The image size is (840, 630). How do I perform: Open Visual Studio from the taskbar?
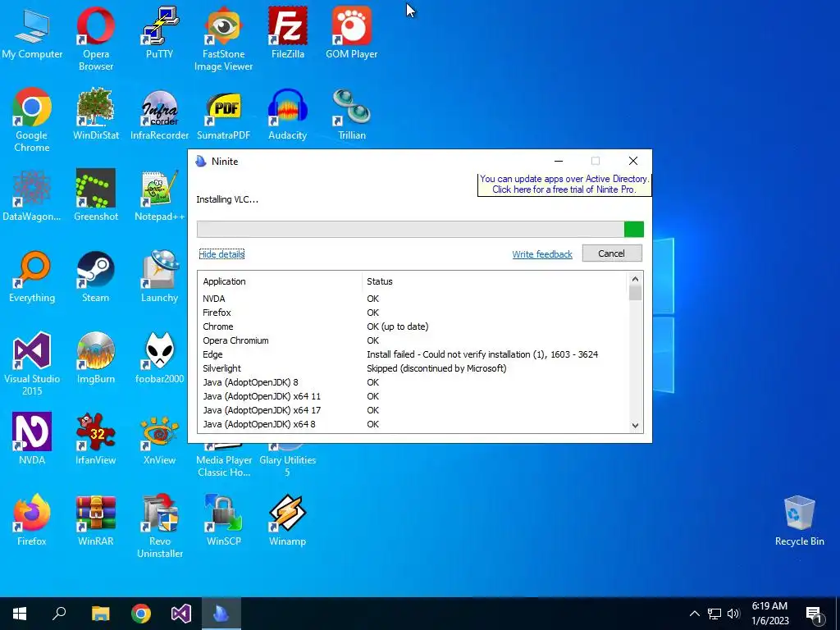(x=181, y=614)
